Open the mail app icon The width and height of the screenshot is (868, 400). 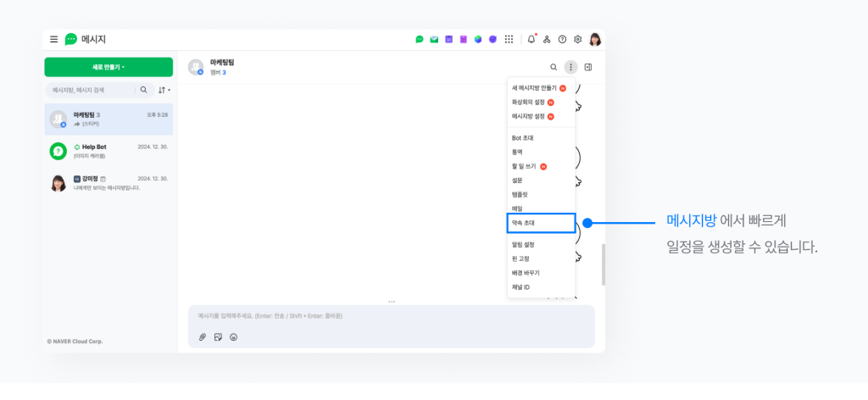pyautogui.click(x=434, y=39)
